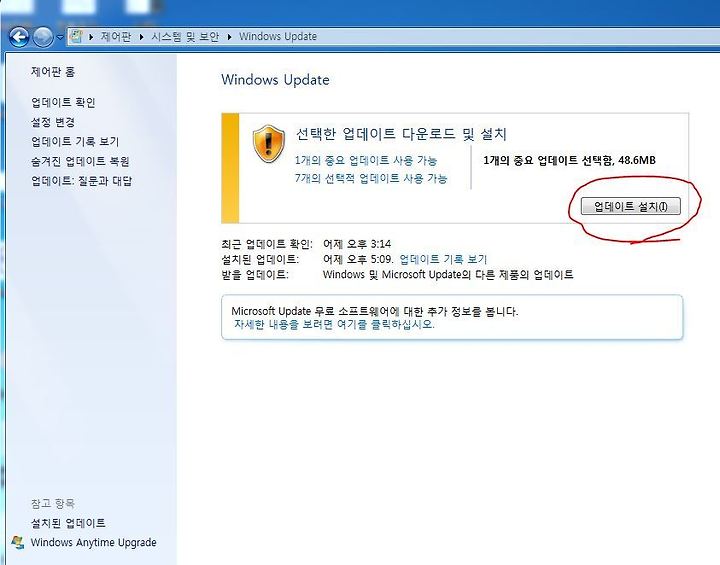Click the Forward navigation arrow button
Viewport: 720px width, 565px height.
[x=44, y=37]
